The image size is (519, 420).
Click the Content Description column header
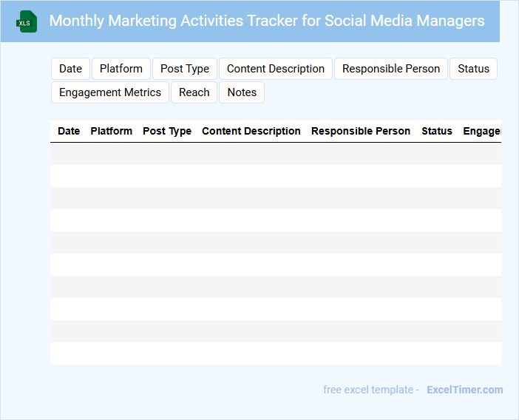(x=251, y=131)
